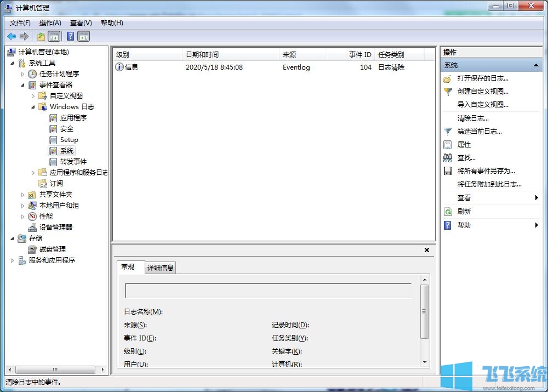Click the forward navigation arrow
548x392 pixels.
[24, 36]
